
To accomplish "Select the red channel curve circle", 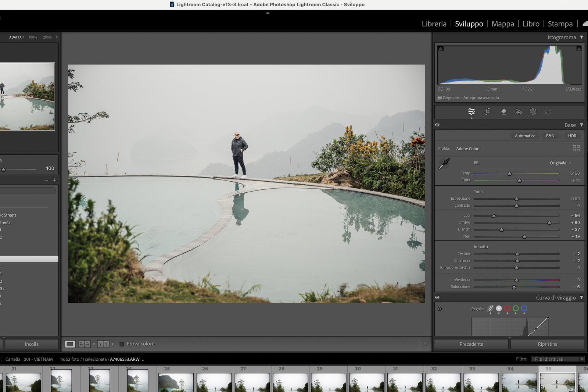I will coord(507,309).
